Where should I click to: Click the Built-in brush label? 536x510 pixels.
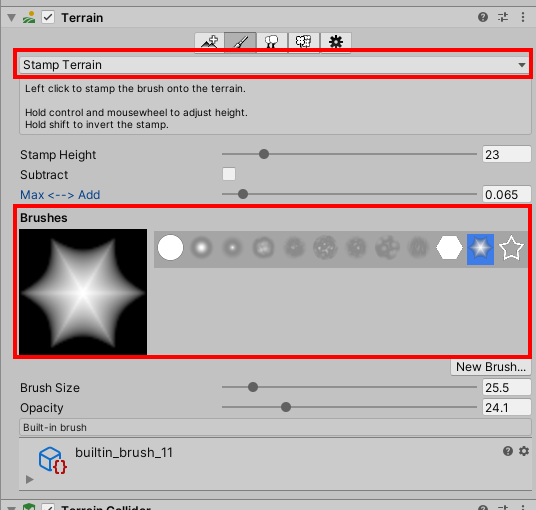pyautogui.click(x=55, y=427)
